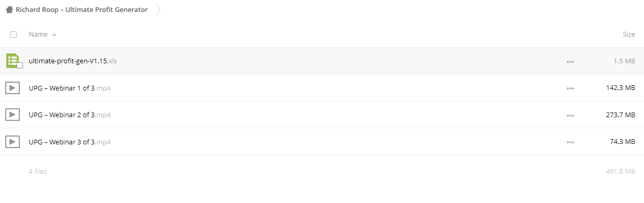Open UPG – Webinar 3 of 3.mp4
The height and width of the screenshot is (203, 644).
[x=69, y=142]
